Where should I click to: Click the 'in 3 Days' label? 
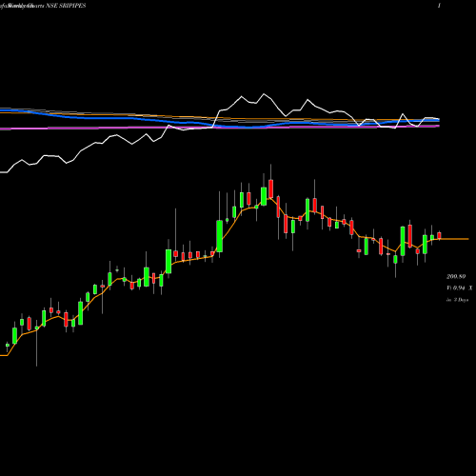pyautogui.click(x=457, y=300)
